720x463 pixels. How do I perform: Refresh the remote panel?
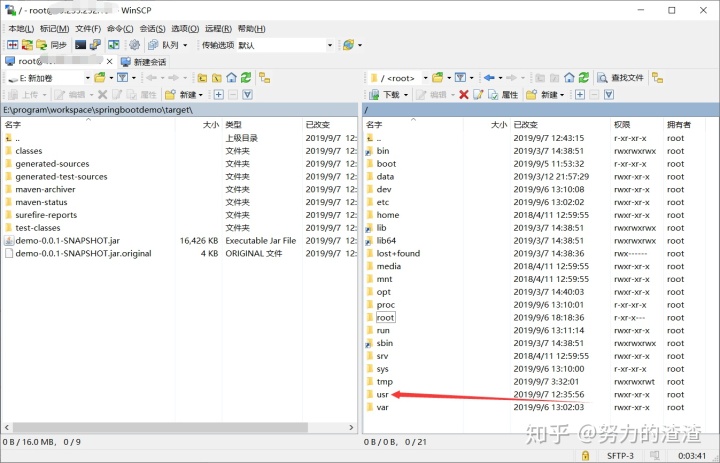(x=584, y=78)
